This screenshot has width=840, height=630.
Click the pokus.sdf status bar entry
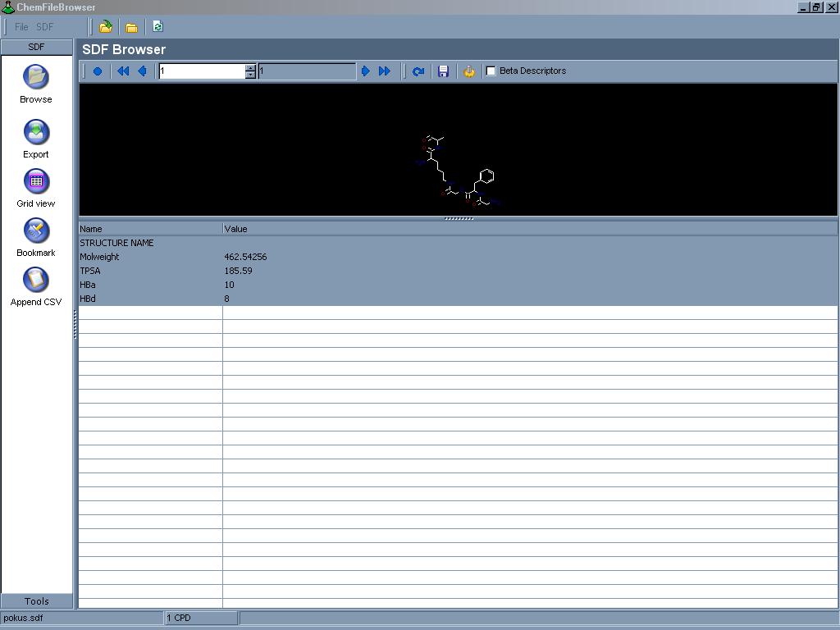82,618
